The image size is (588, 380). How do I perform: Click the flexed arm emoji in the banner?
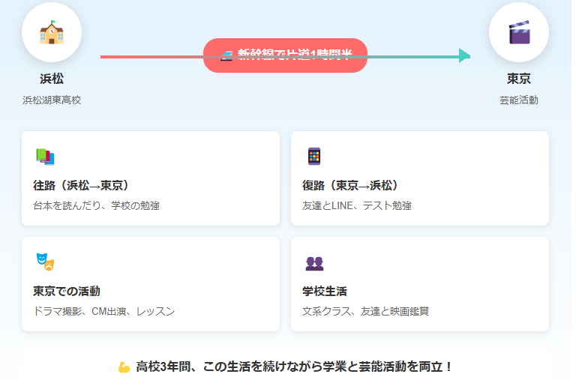click(x=124, y=367)
